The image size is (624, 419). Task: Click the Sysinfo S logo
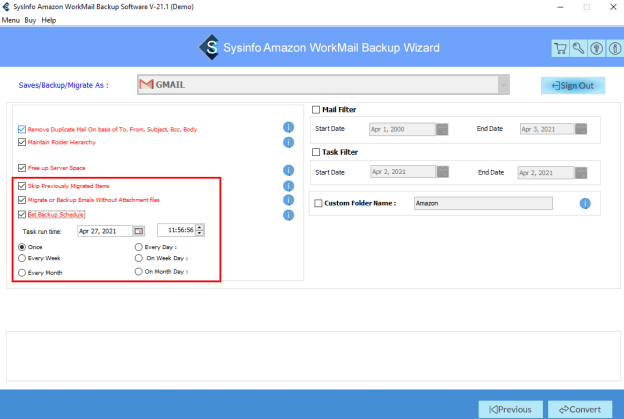pyautogui.click(x=209, y=47)
